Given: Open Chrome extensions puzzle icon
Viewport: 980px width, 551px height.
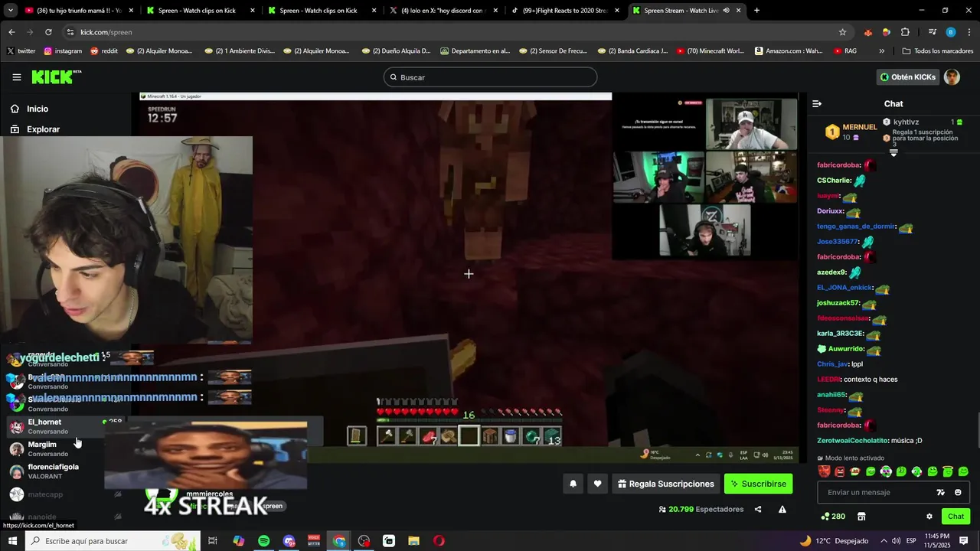Looking at the screenshot, I should pyautogui.click(x=905, y=32).
